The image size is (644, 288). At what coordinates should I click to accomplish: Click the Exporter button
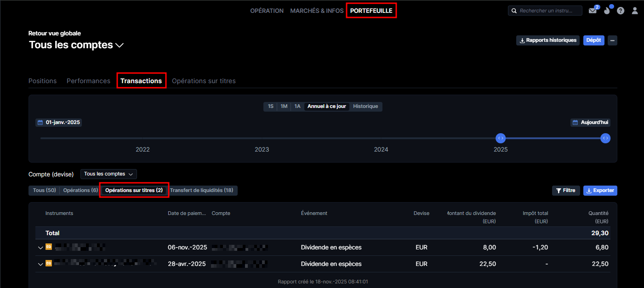click(x=600, y=191)
